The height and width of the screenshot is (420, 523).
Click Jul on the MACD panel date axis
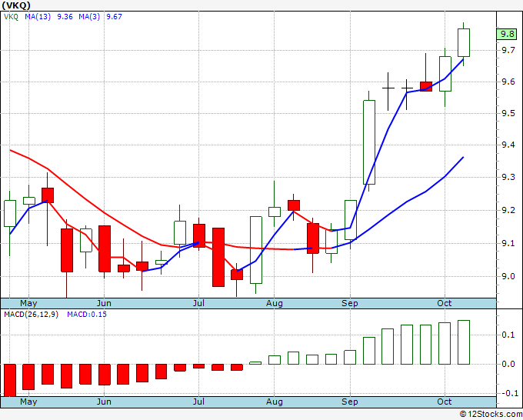(x=198, y=402)
